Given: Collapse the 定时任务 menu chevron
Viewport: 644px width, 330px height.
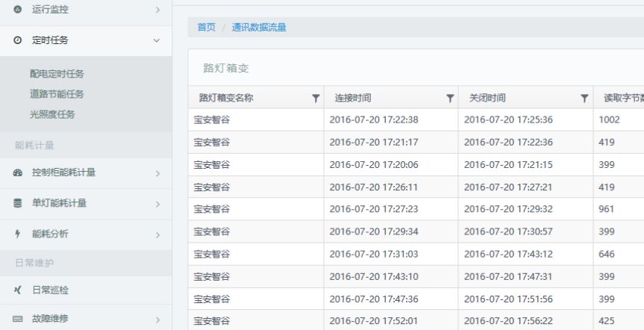Looking at the screenshot, I should click(x=156, y=40).
